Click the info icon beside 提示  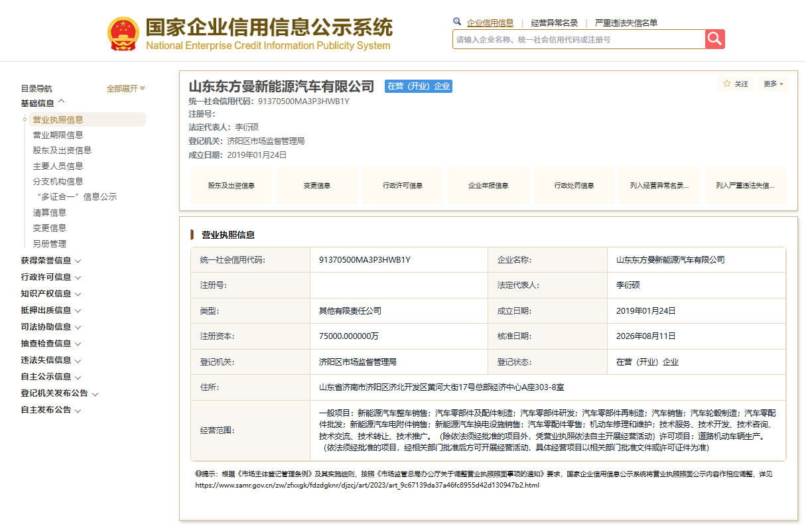pyautogui.click(x=198, y=474)
